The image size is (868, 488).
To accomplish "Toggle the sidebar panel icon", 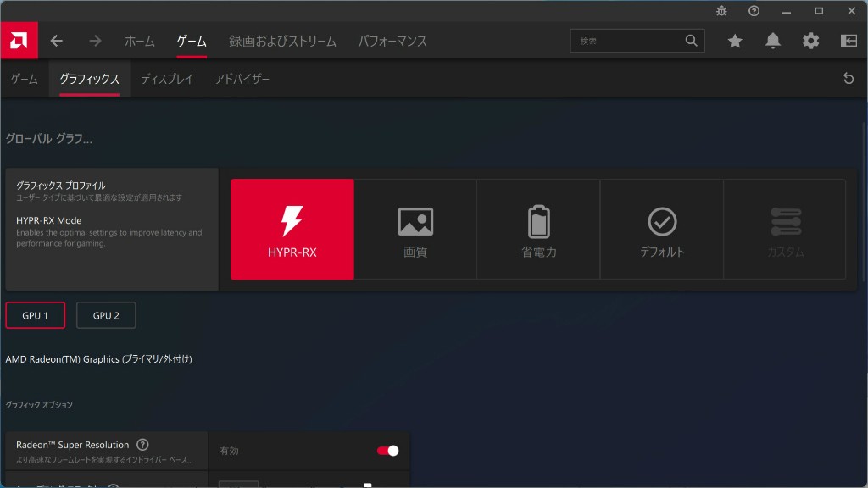I will pos(849,41).
